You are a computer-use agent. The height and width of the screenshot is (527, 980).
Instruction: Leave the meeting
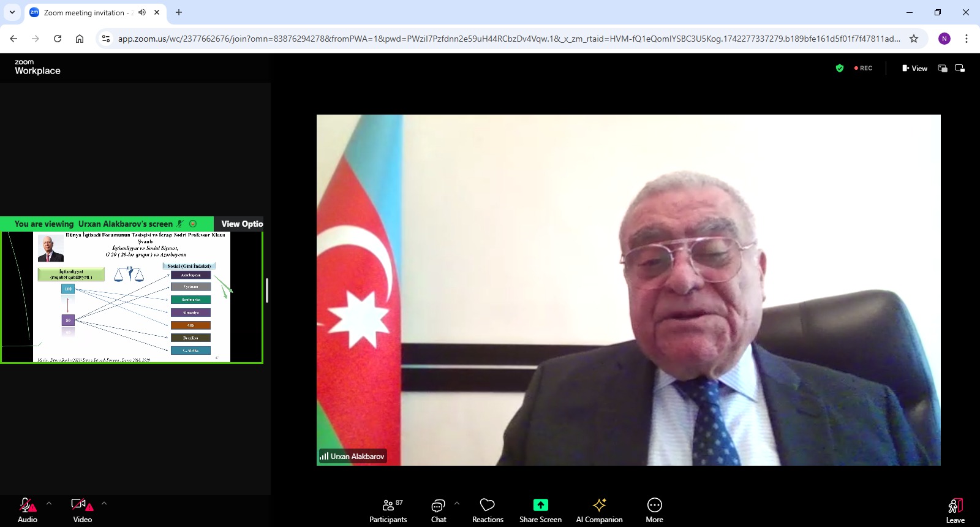pos(955,510)
